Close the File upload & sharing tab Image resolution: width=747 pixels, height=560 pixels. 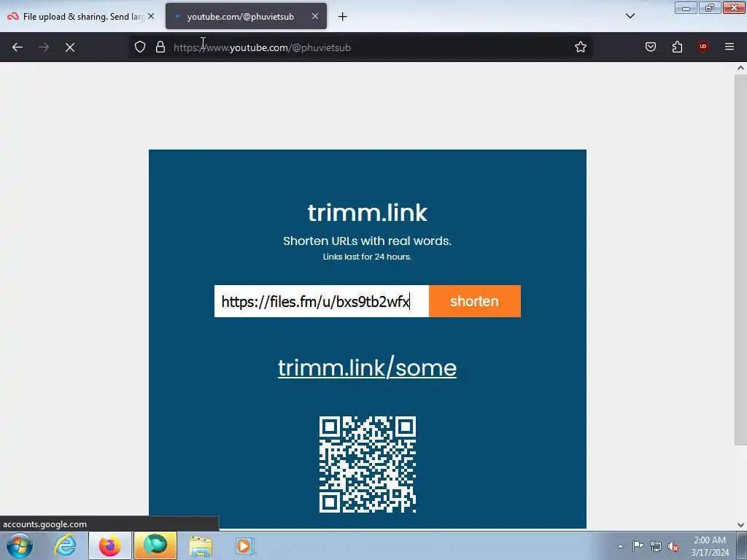tap(151, 16)
